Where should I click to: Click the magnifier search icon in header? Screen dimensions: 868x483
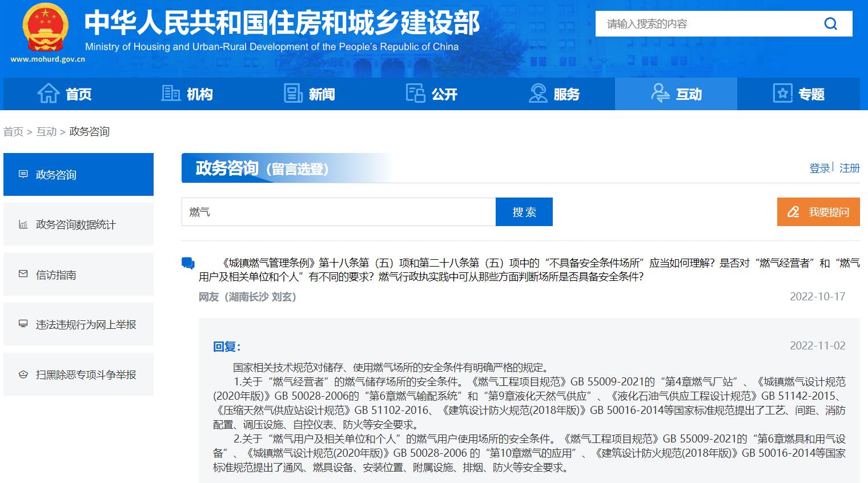830,23
